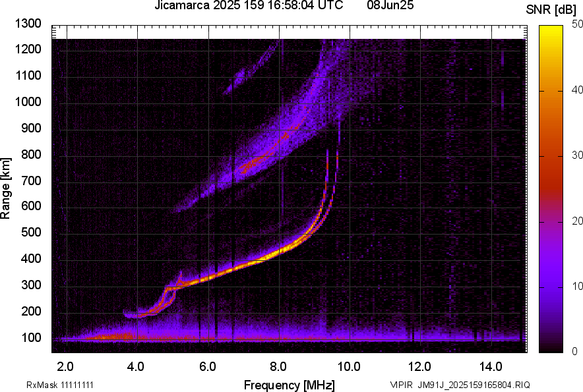Click the range tick label '400'
The height and width of the screenshot is (392, 583).
pyautogui.click(x=31, y=259)
